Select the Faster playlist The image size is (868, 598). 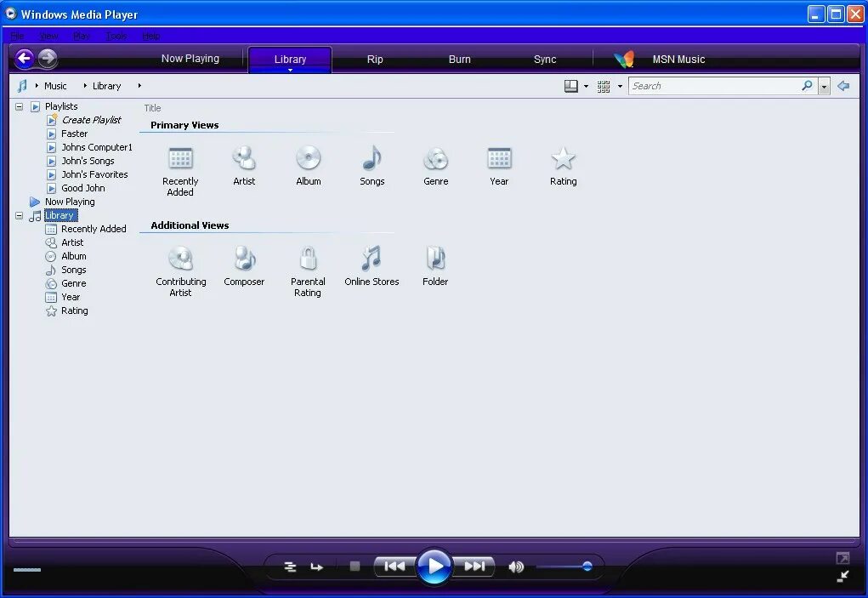click(74, 134)
